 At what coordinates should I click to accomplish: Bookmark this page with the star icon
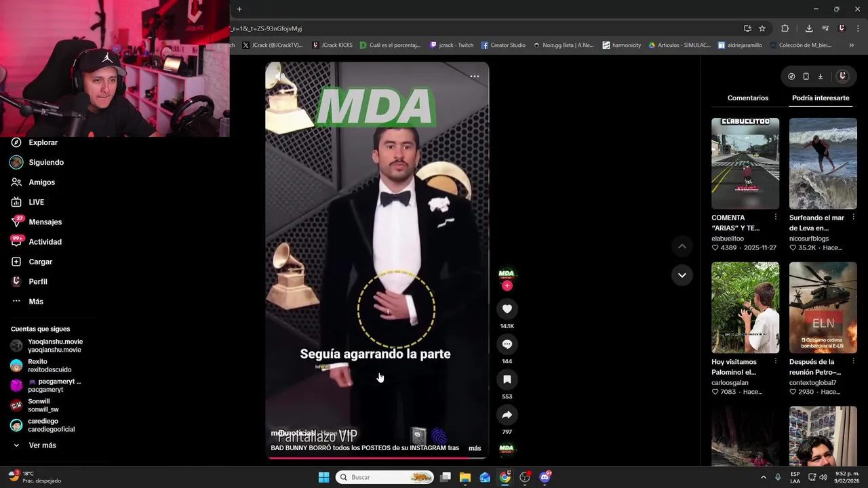(762, 28)
